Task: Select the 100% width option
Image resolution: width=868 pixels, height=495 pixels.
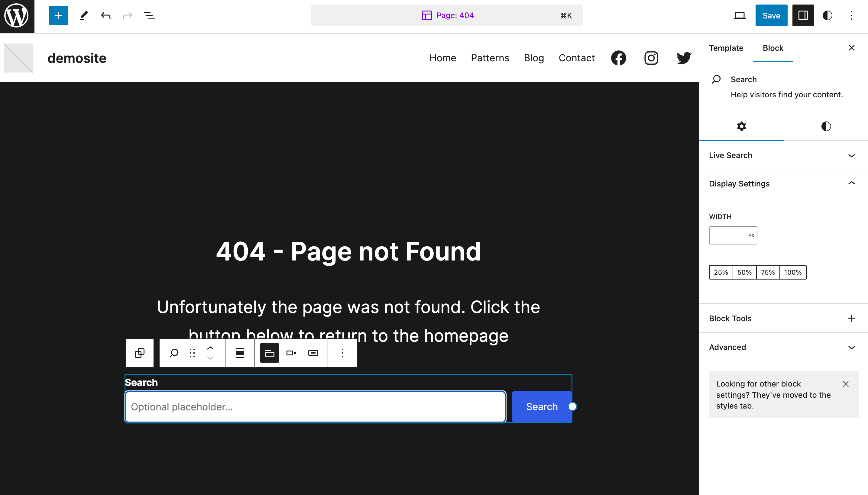Action: 793,272
